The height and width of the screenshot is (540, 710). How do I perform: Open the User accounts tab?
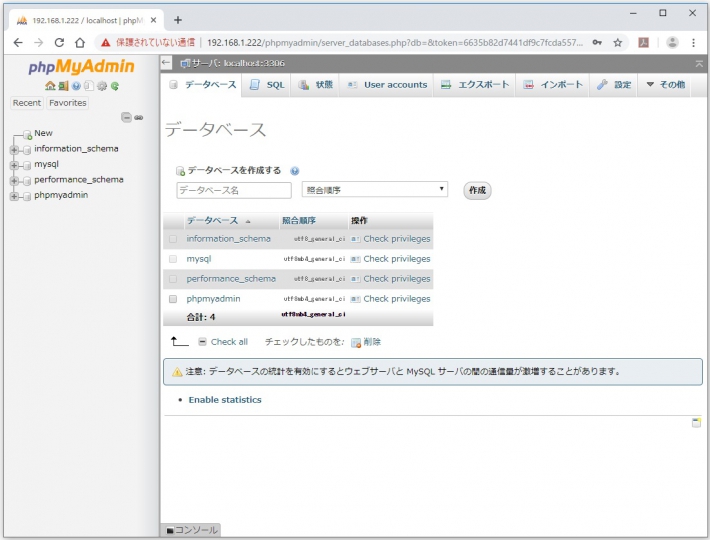(x=387, y=85)
